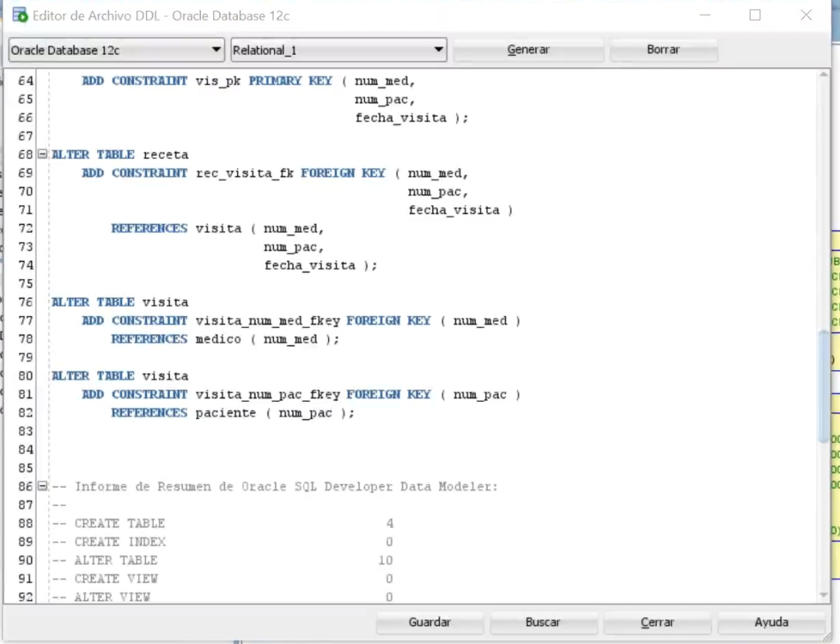
Task: Click ALTER TABLE count value 10
Action: tap(386, 560)
